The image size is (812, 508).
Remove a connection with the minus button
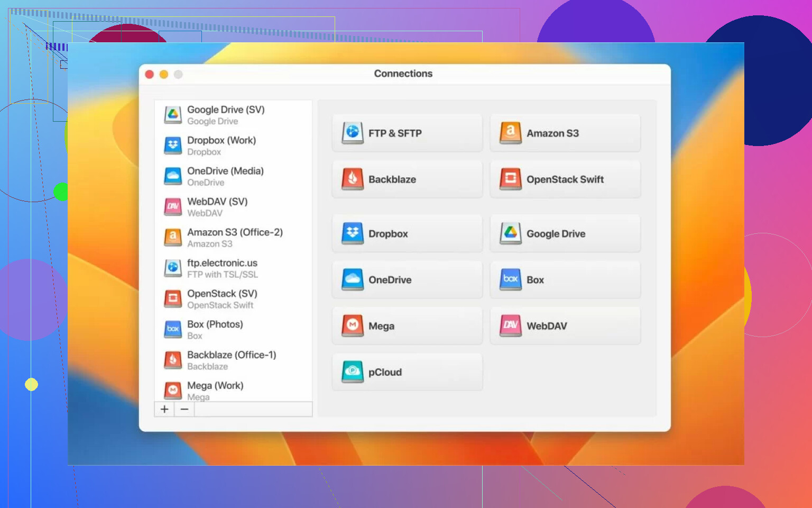point(184,409)
